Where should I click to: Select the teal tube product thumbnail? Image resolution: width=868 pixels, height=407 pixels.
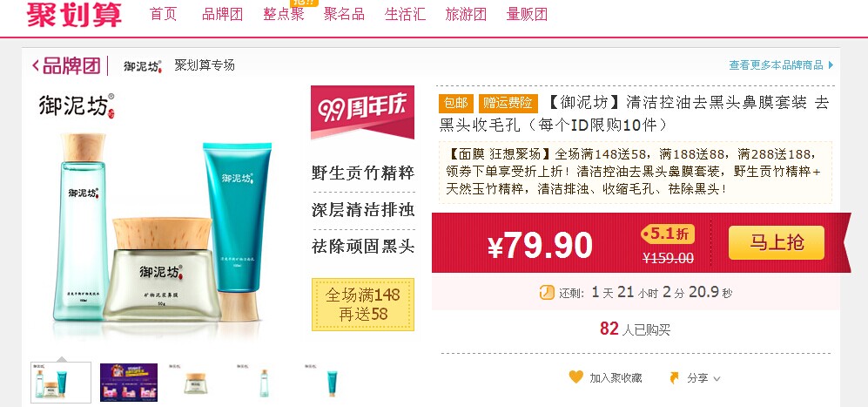point(332,383)
